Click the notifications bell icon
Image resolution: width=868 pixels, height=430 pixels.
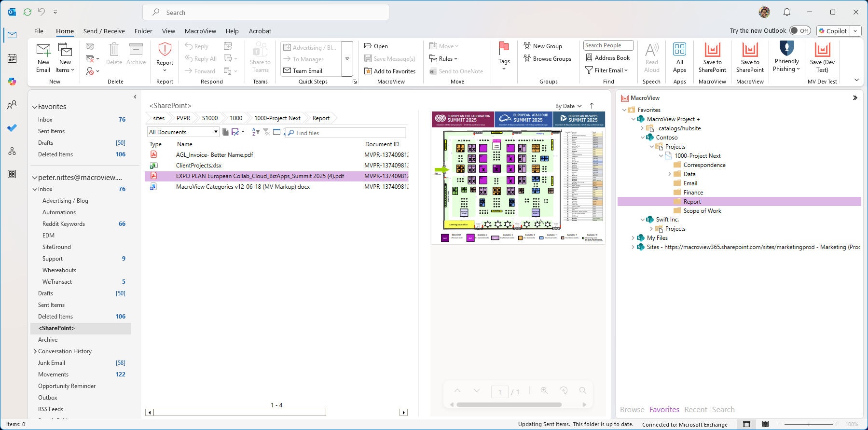click(787, 12)
